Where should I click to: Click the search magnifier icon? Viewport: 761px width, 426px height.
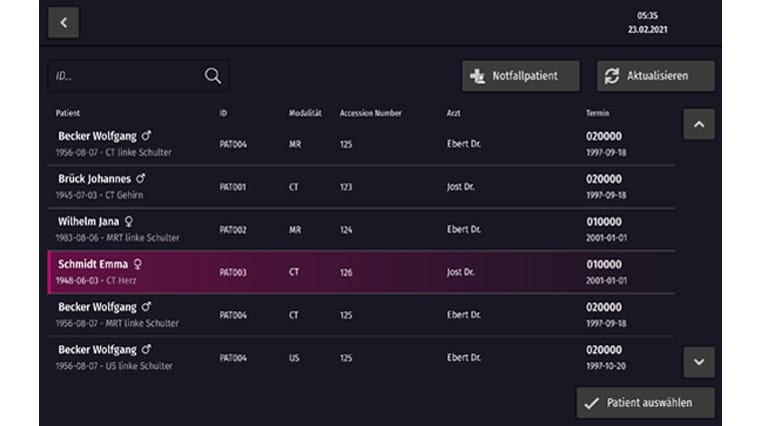[x=213, y=76]
